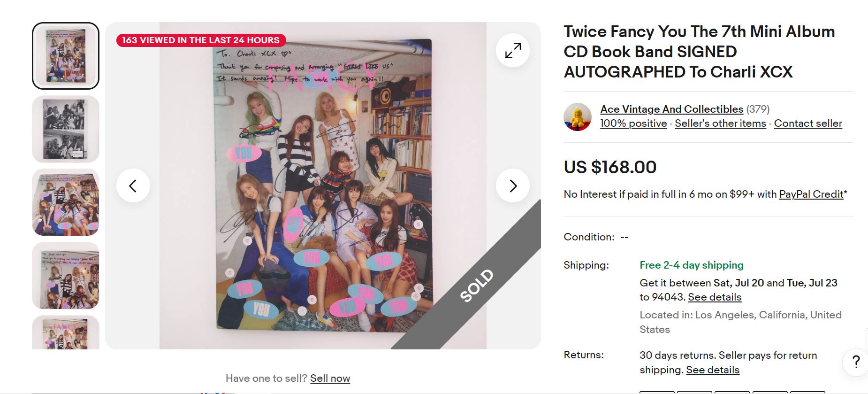Click the 100% positive feedback link
The height and width of the screenshot is (394, 868).
pos(633,124)
